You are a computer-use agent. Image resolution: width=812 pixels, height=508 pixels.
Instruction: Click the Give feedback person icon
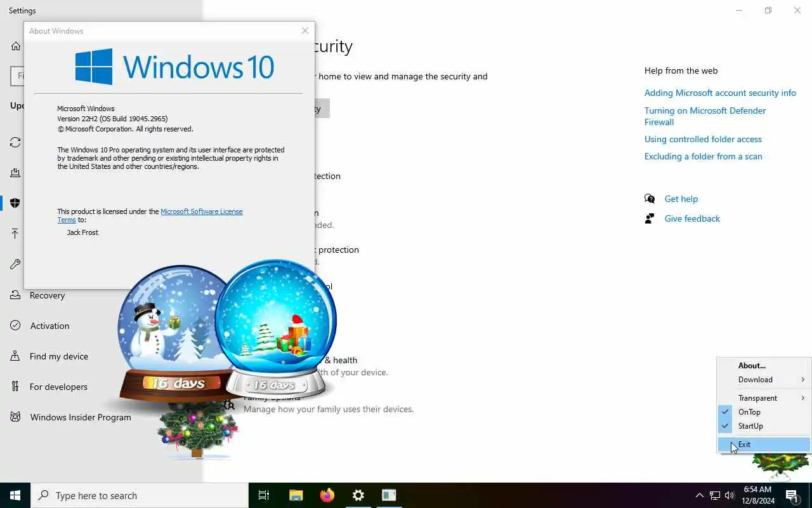coord(650,218)
